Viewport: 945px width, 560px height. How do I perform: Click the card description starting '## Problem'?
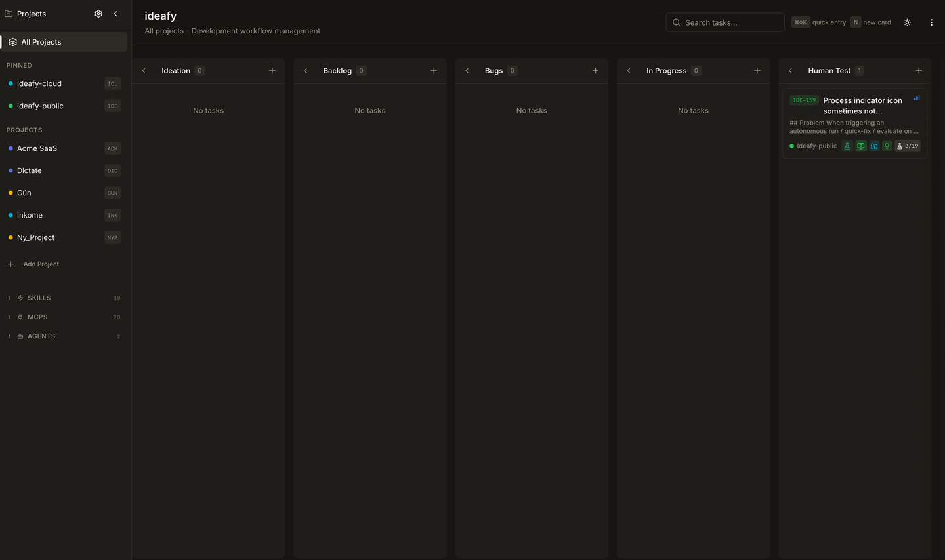pos(854,127)
